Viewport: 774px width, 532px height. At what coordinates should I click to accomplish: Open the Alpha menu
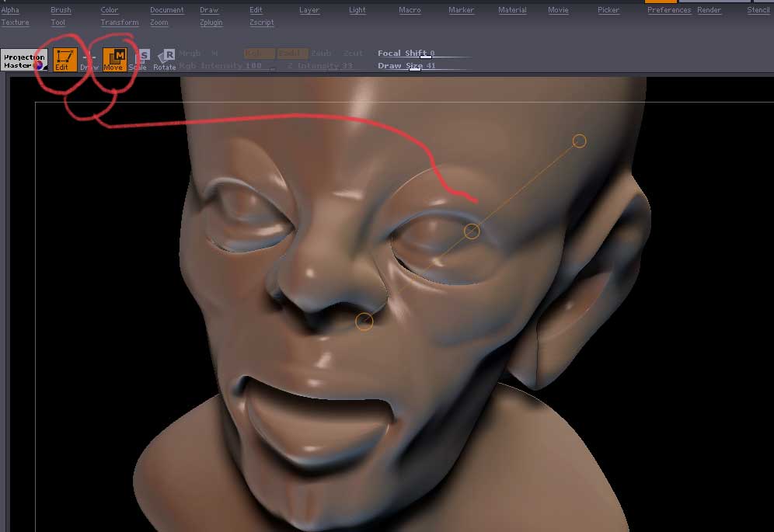click(10, 10)
